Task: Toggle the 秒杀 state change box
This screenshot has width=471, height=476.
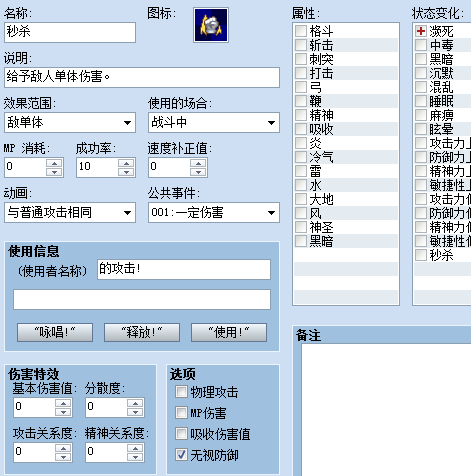Action: [421, 255]
